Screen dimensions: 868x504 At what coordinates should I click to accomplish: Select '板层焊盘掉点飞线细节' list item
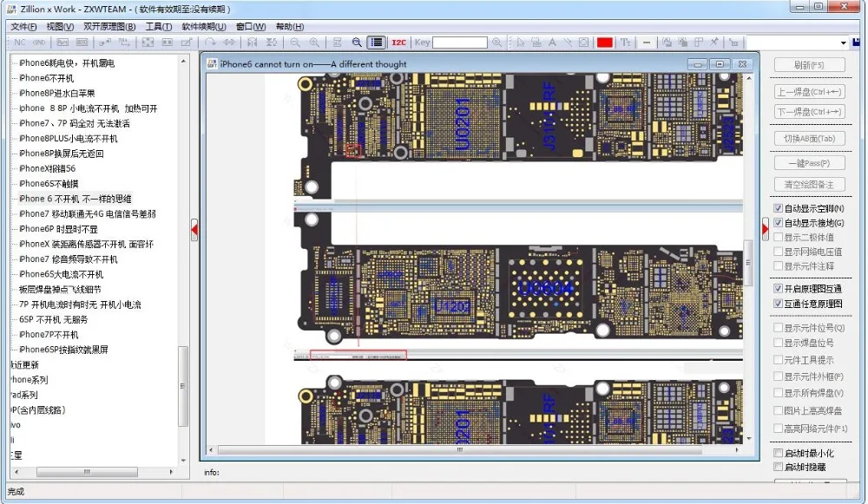pyautogui.click(x=60, y=290)
